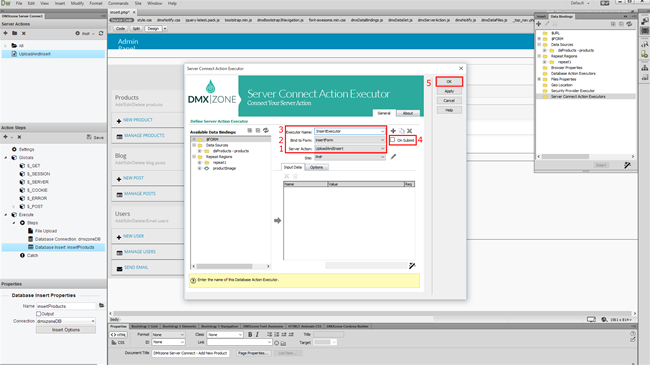Open the Commands menu
The width and height of the screenshot is (650, 365).
(x=119, y=3)
